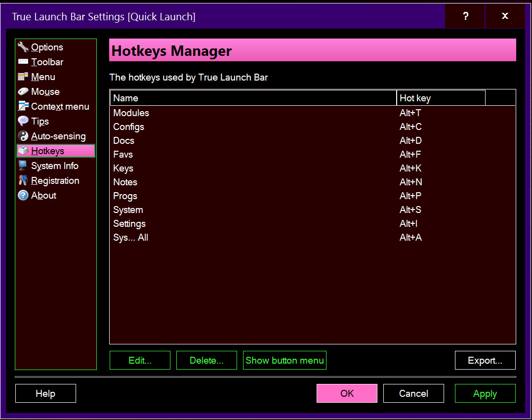Click the Toolbar icon in sidebar
This screenshot has height=420, width=532.
coord(23,61)
